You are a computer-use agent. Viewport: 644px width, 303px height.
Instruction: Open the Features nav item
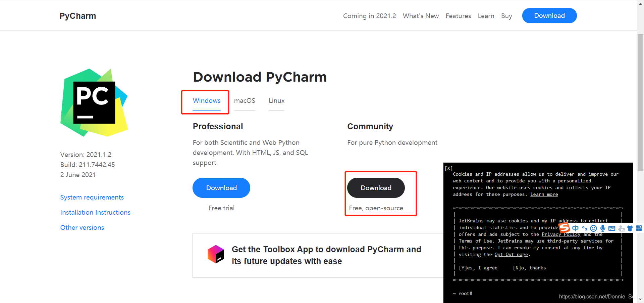tap(458, 16)
